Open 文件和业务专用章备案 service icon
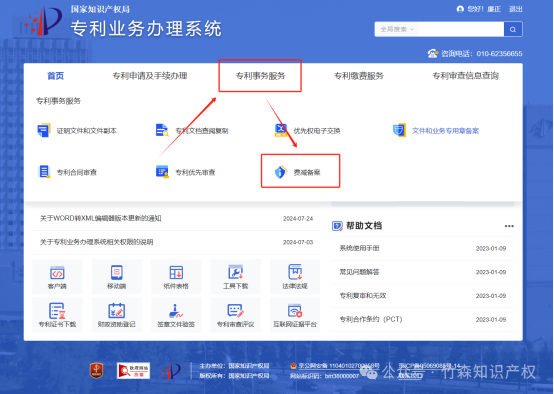This screenshot has height=394, width=554. (399, 130)
